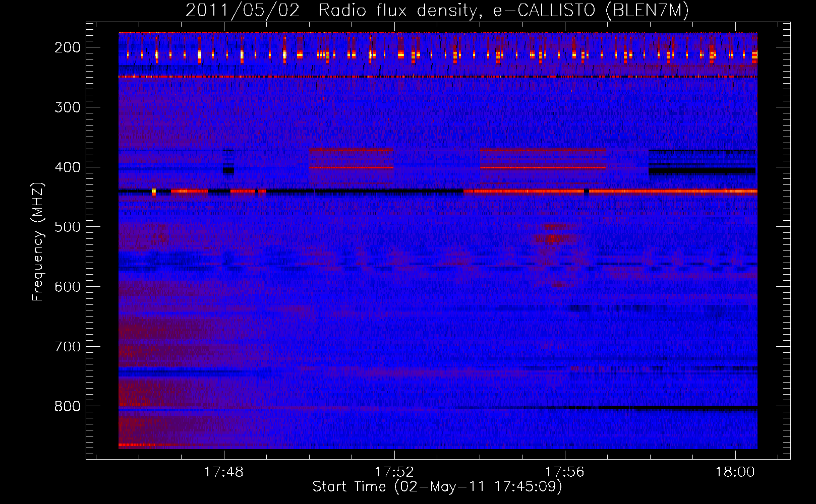The width and height of the screenshot is (816, 504).
Task: Click the plot title "2011/05/02 Radio flux density, e-CALLISTO (BLEN7M)"
Action: point(437,11)
